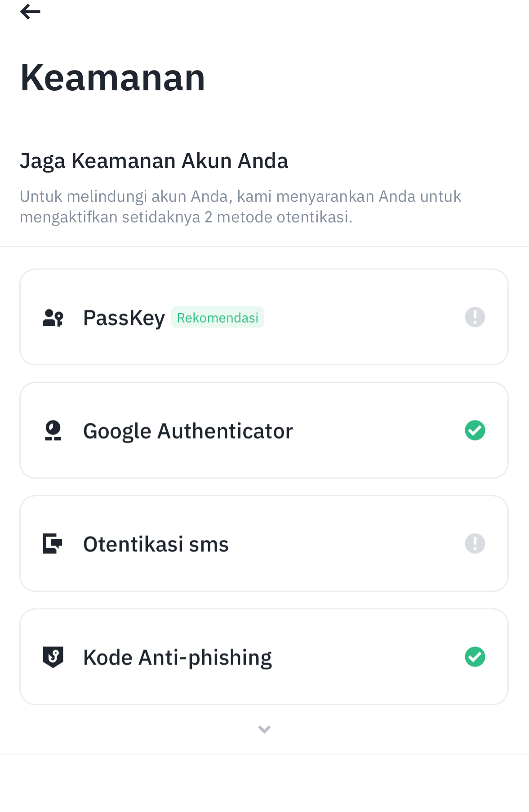Open Kode Anti-phishing settings
Image resolution: width=529 pixels, height=812 pixels.
pyautogui.click(x=264, y=657)
